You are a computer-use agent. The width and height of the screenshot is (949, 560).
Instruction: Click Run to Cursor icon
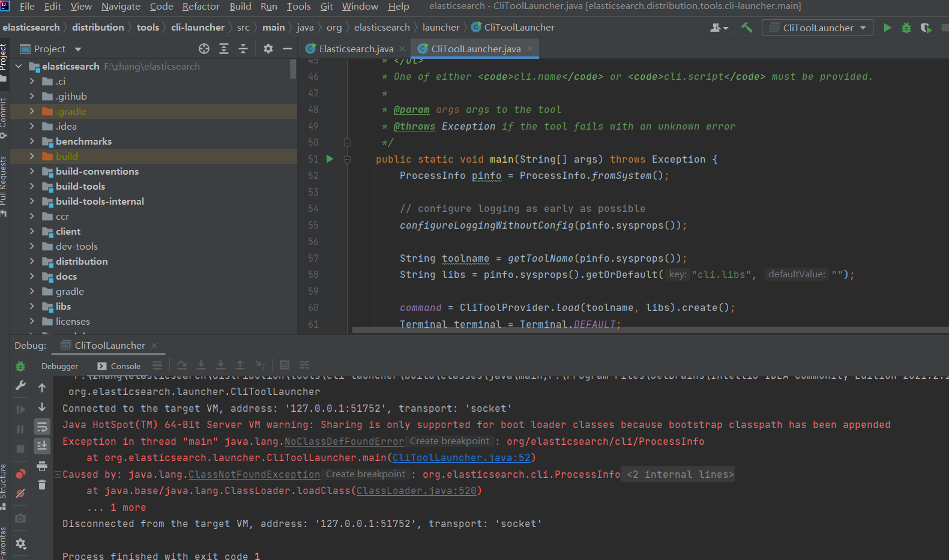click(260, 365)
